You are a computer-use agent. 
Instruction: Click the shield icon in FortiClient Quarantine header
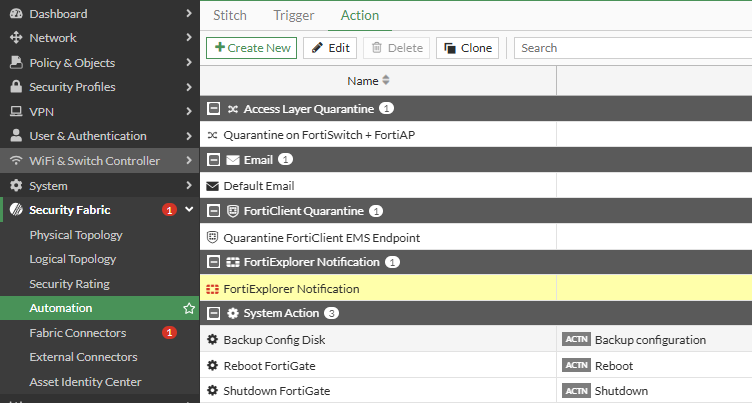(233, 211)
